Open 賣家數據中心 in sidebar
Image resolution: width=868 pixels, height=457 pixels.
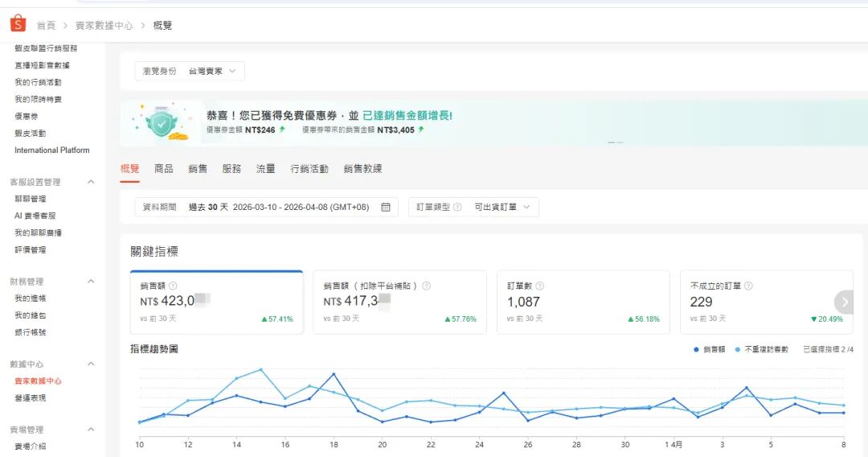39,381
